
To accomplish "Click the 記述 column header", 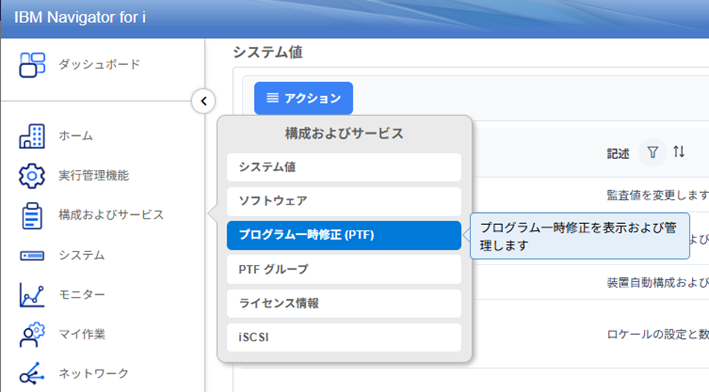I will [618, 154].
